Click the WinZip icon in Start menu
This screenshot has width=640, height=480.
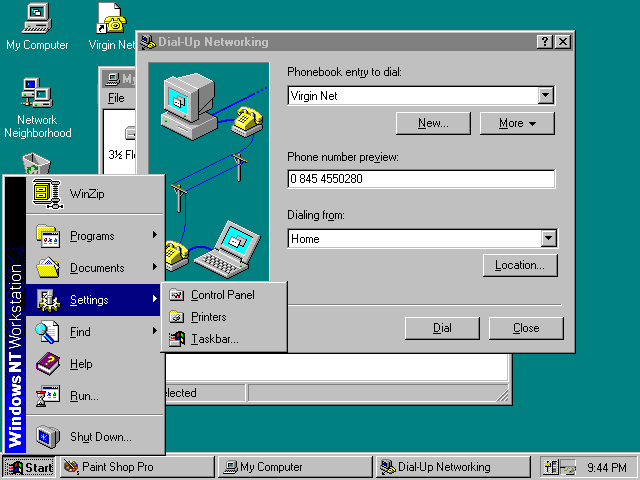coord(47,194)
